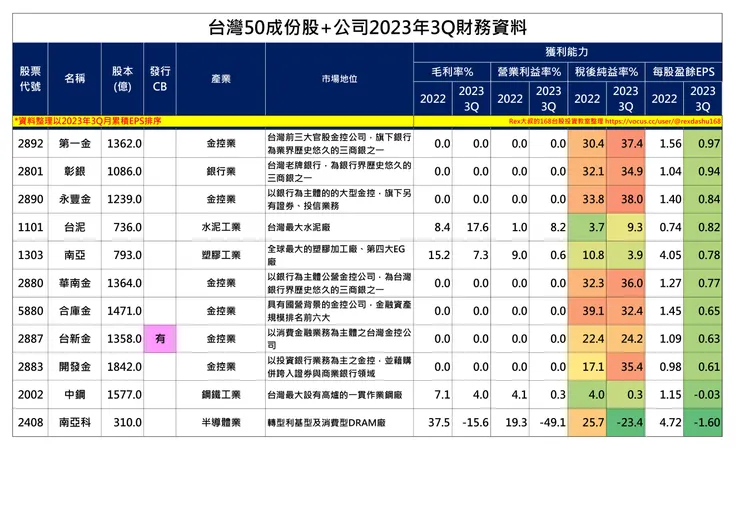Screen dimensions: 740x523
Task: Select share capital value 1364.0
Action: tap(122, 283)
